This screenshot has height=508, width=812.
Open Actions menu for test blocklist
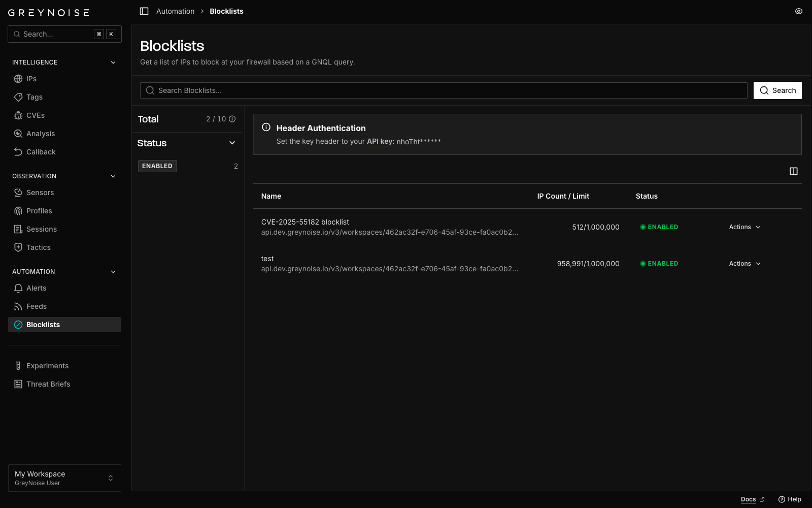[x=745, y=264]
